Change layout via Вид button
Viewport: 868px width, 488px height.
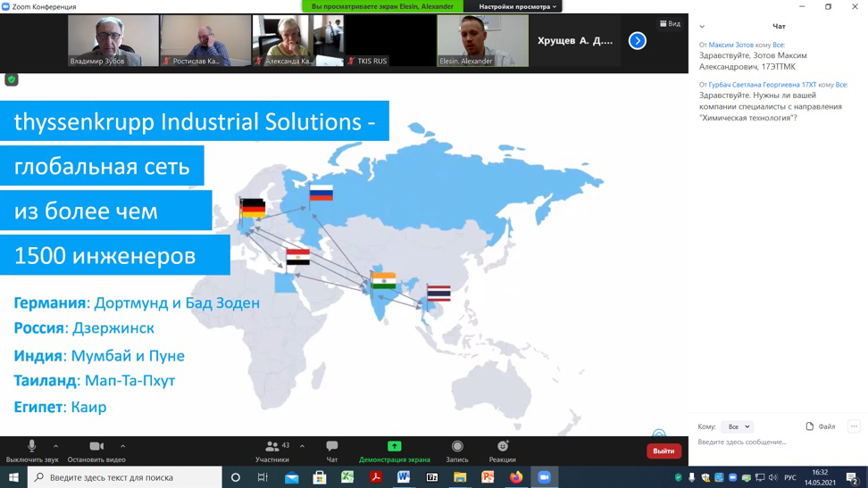click(x=671, y=24)
